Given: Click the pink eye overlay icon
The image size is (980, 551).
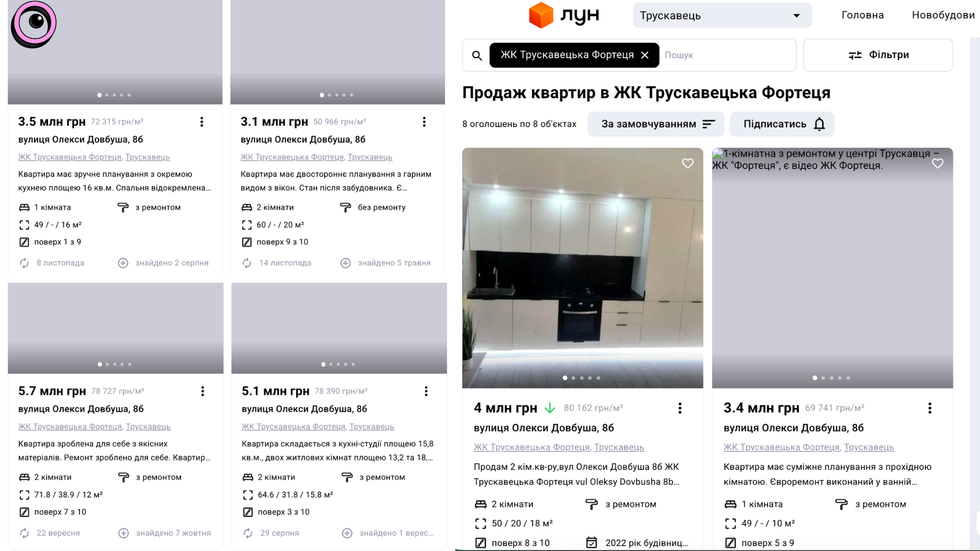Looking at the screenshot, I should click(34, 24).
